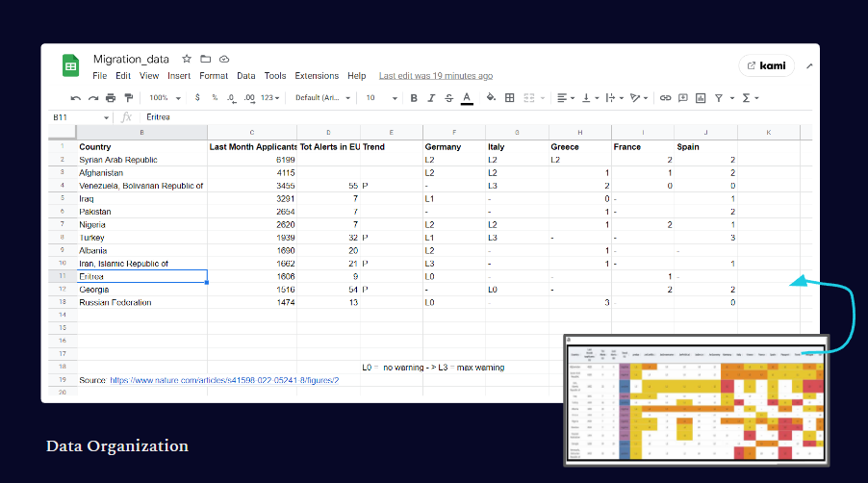Open the nature.com source link
The height and width of the screenshot is (483, 868).
224,380
